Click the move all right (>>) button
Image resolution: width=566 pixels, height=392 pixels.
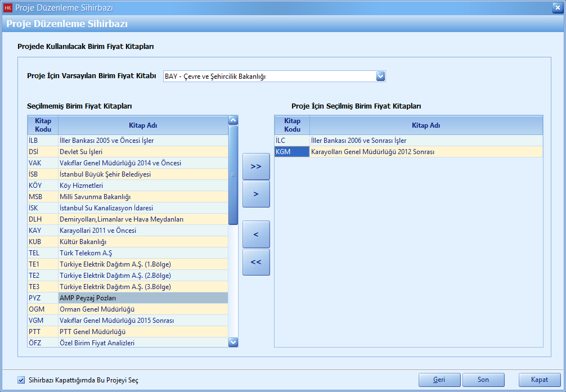(x=256, y=166)
